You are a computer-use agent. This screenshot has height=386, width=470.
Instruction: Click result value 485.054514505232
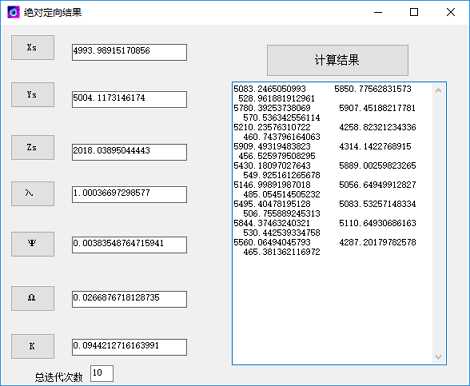282,194
